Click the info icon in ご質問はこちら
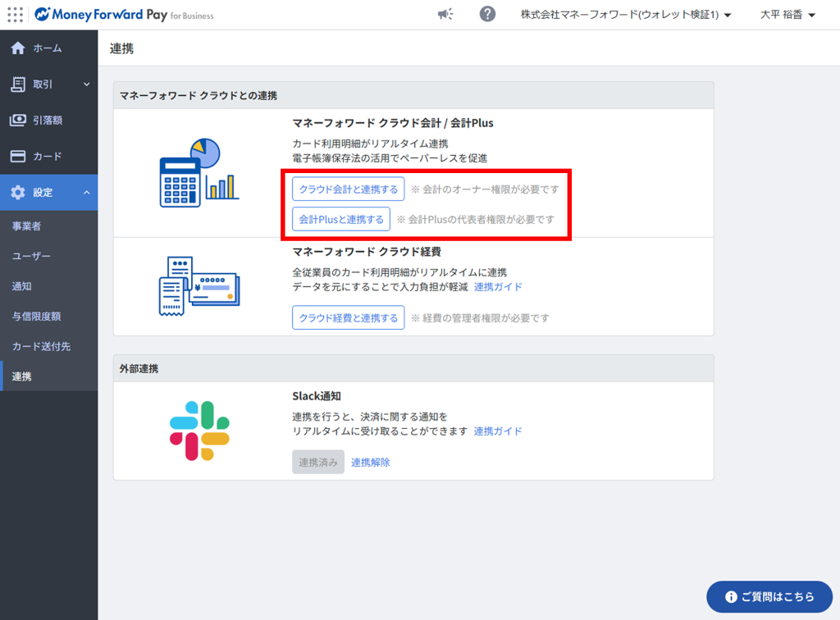This screenshot has height=620, width=840. tap(731, 596)
